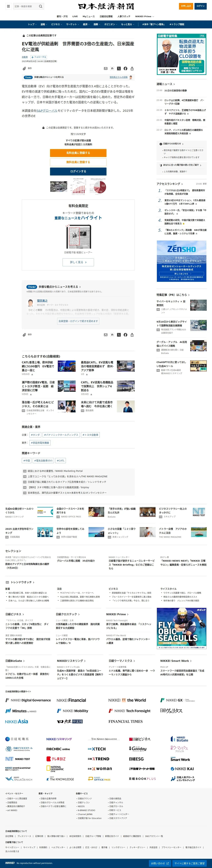Click the note icon below the Think! comment box

[x=112, y=335]
